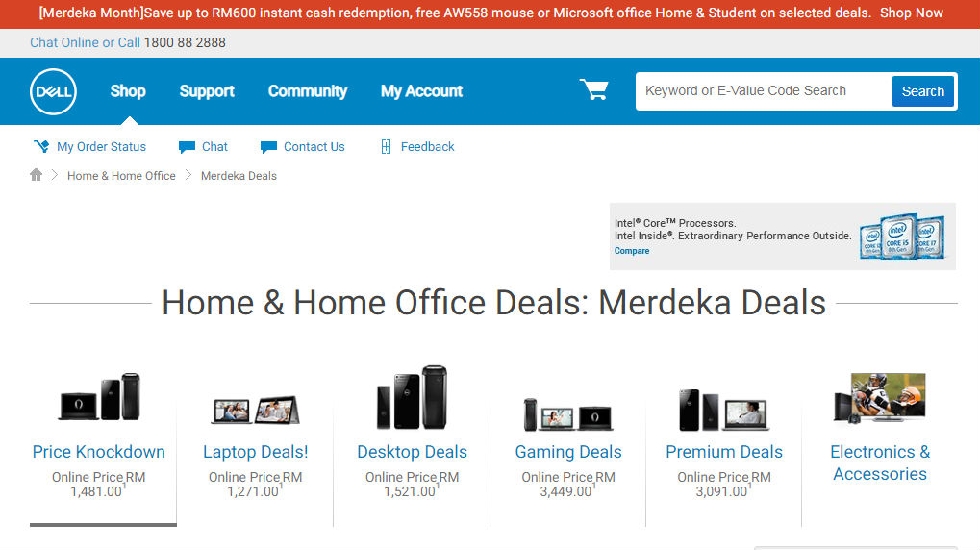Click the Intel Core Processors ad text
Image resolution: width=980 pixels, height=550 pixels.
[x=733, y=230]
